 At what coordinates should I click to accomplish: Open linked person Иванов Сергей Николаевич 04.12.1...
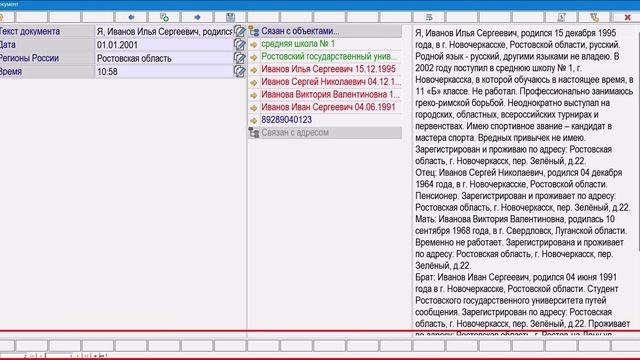[x=331, y=82]
